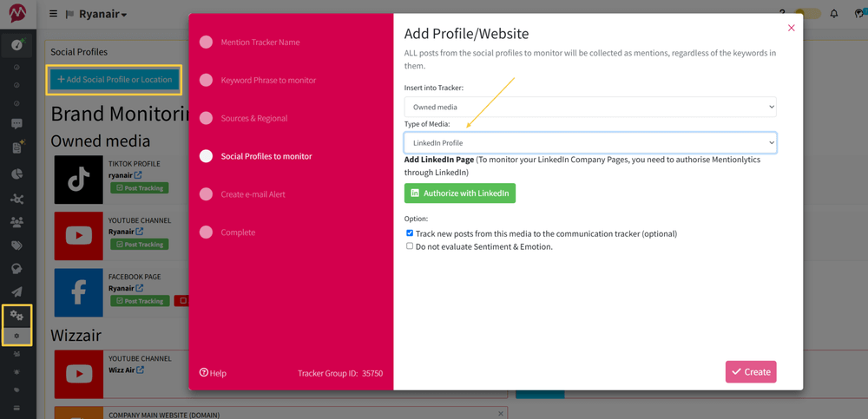Open the head profile advisor sidebar icon
868x419 pixels.
click(x=17, y=268)
